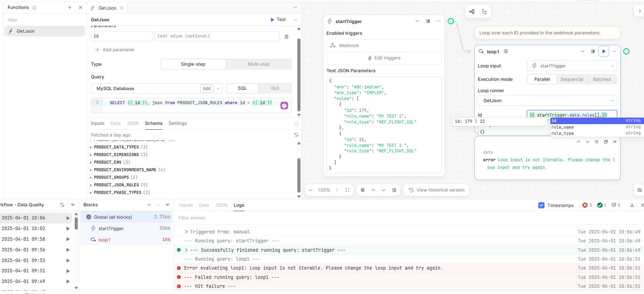Add a new function with plus icon
The height and width of the screenshot is (294, 644).
tap(70, 8)
